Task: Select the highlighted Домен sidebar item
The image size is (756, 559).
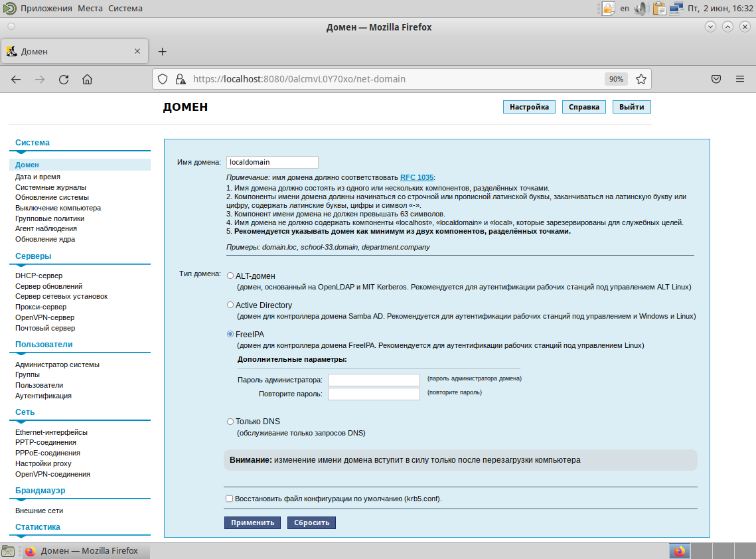Action: [x=80, y=165]
